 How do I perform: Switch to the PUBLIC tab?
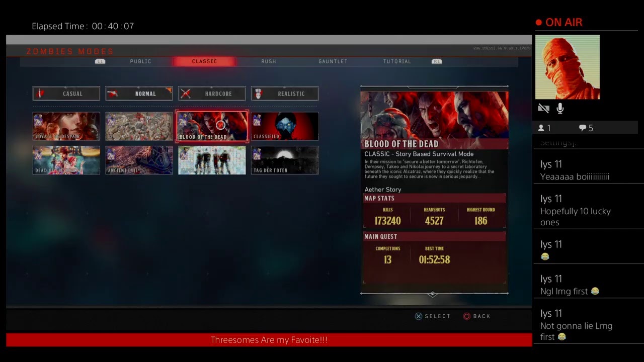tap(140, 61)
